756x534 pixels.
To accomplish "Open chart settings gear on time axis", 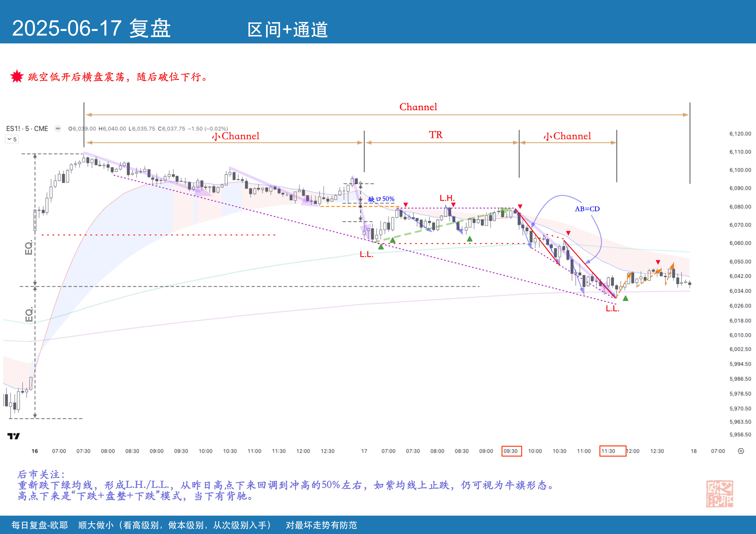I will [741, 451].
